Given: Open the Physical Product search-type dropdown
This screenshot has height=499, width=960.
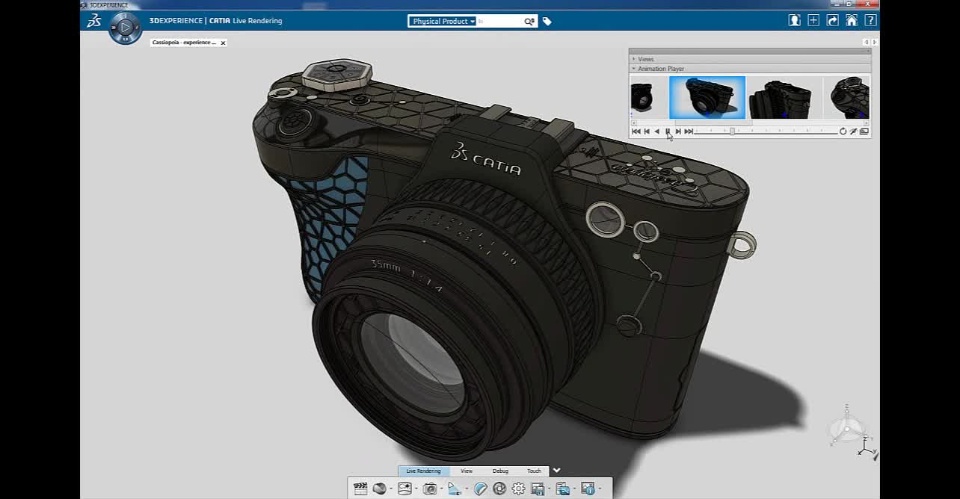Looking at the screenshot, I should 442,21.
